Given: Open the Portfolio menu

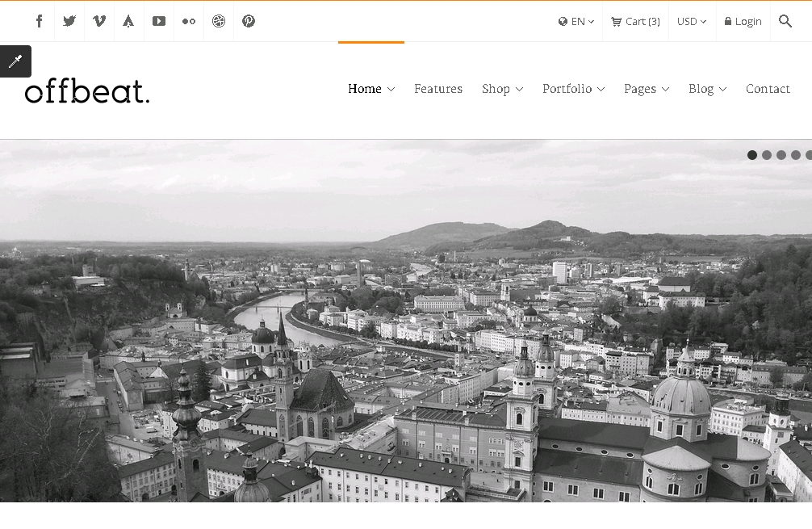Looking at the screenshot, I should 573,89.
